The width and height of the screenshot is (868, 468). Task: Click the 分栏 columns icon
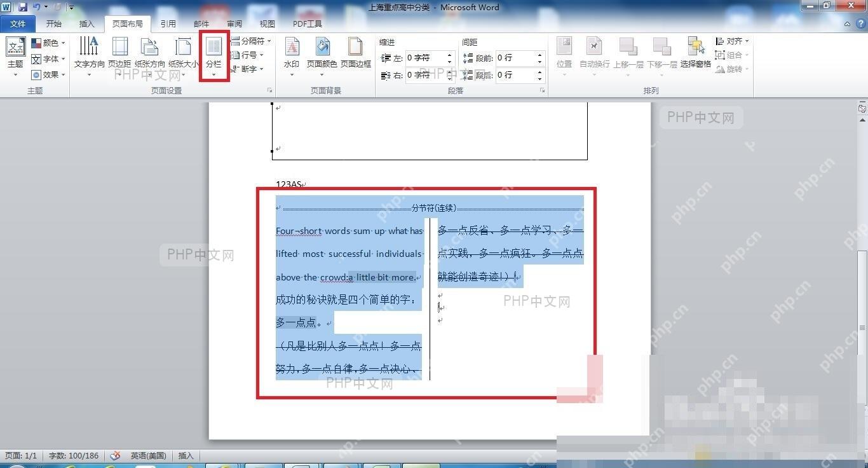pos(214,47)
